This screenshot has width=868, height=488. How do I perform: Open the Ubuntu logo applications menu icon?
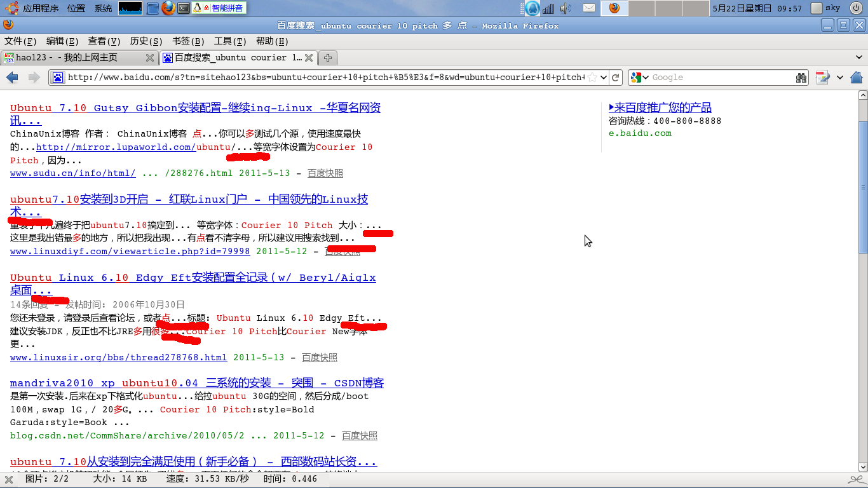[11, 8]
